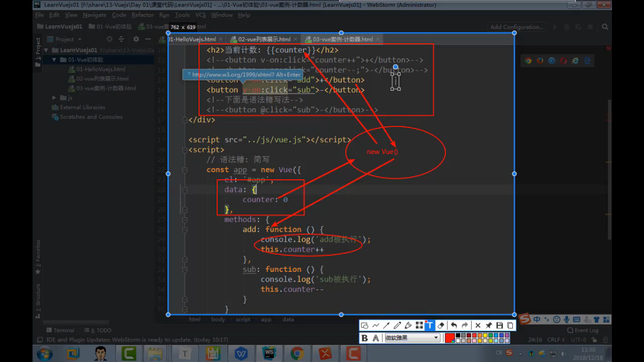Switch to 02-vue列表展示.html editor tab
644x362 pixels.
click(x=264, y=39)
